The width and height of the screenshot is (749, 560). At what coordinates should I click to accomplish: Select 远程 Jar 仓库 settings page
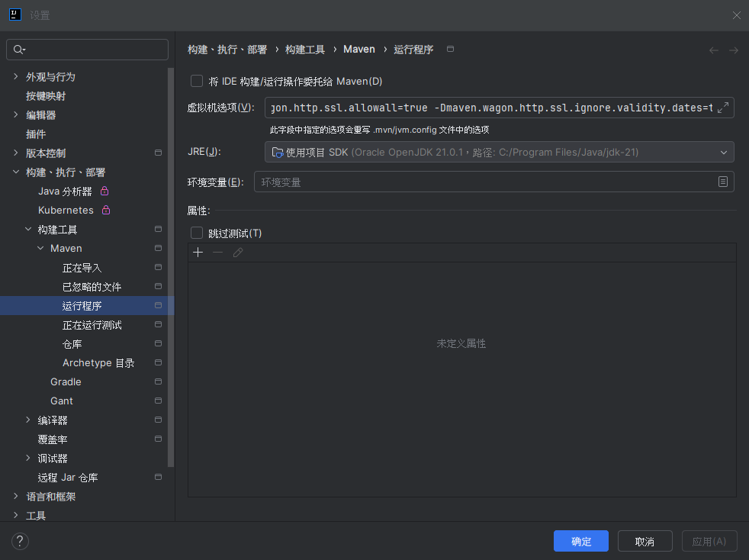tap(68, 478)
